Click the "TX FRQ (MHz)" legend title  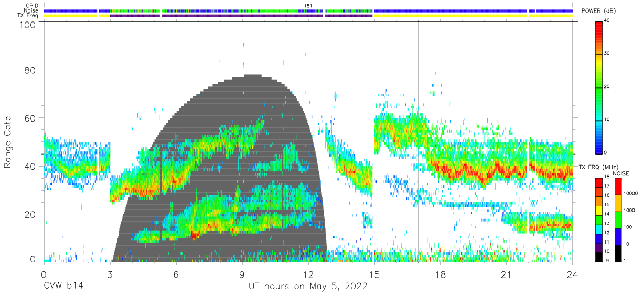597,167
